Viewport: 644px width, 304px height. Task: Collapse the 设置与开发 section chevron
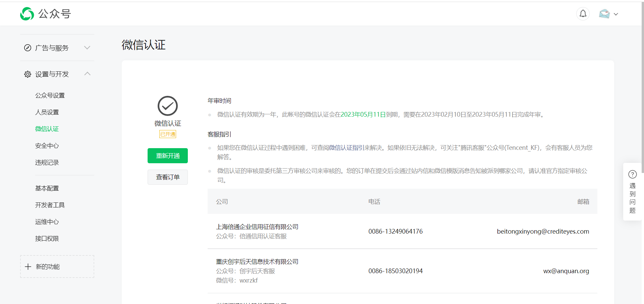(x=87, y=74)
